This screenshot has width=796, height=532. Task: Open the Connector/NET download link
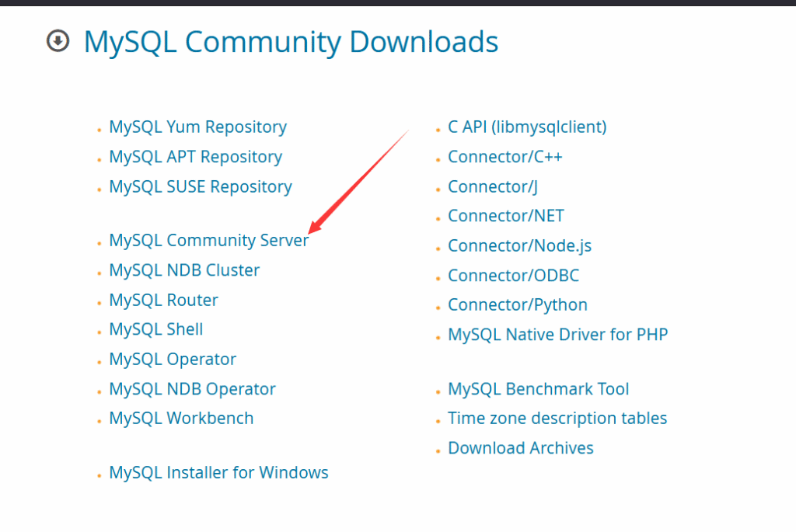coord(505,217)
